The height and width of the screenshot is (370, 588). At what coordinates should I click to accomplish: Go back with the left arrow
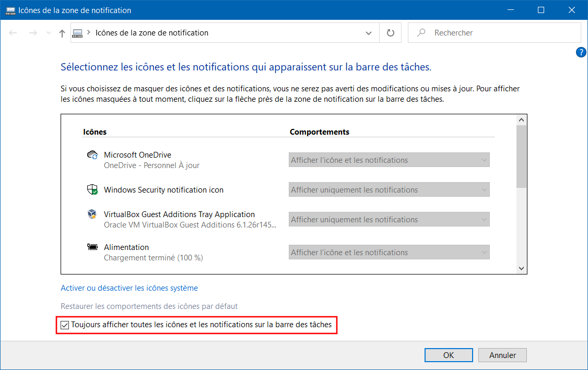click(x=13, y=33)
